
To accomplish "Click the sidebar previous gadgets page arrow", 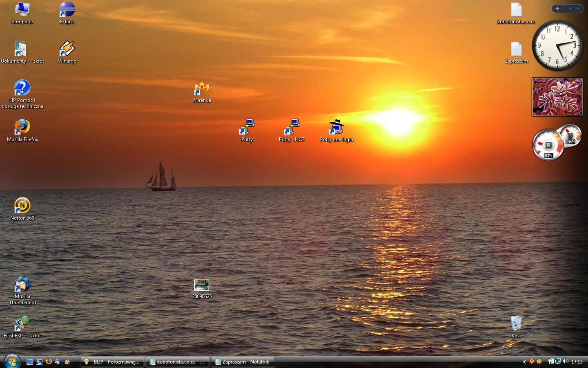I will 570,9.
